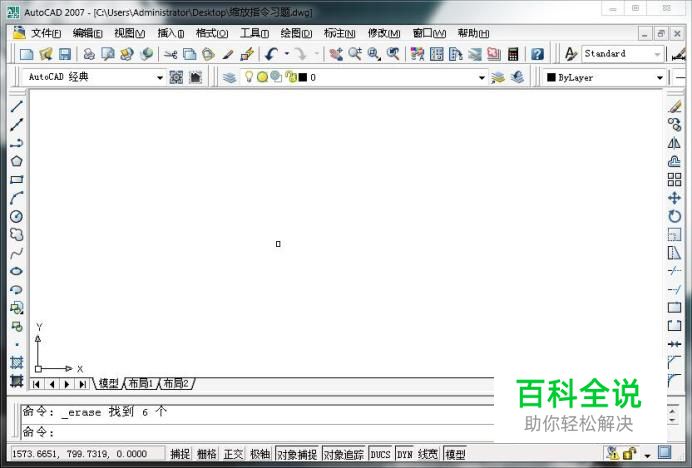Toggle 正交 ortho mode
This screenshot has width=692, height=468.
coord(233,454)
